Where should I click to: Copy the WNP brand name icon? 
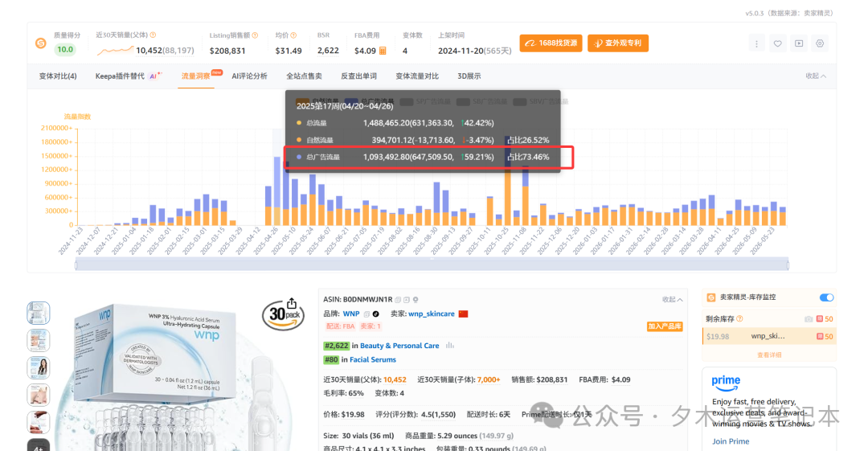click(x=366, y=314)
